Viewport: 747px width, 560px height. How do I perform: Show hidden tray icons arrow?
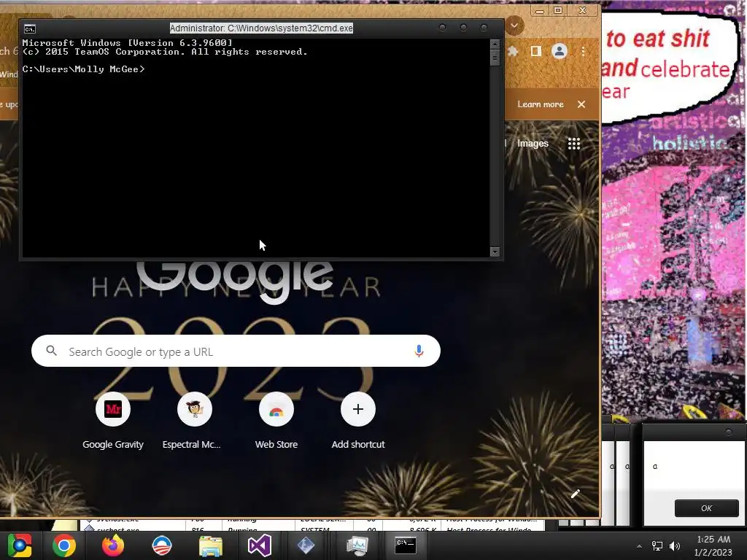[x=639, y=546]
